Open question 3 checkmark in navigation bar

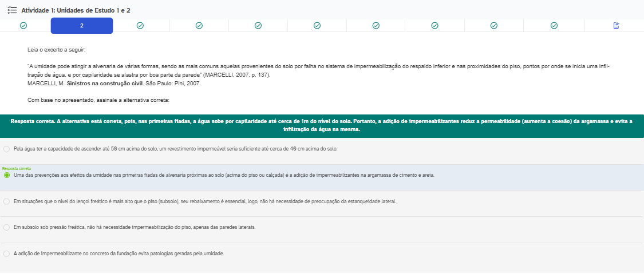click(140, 26)
